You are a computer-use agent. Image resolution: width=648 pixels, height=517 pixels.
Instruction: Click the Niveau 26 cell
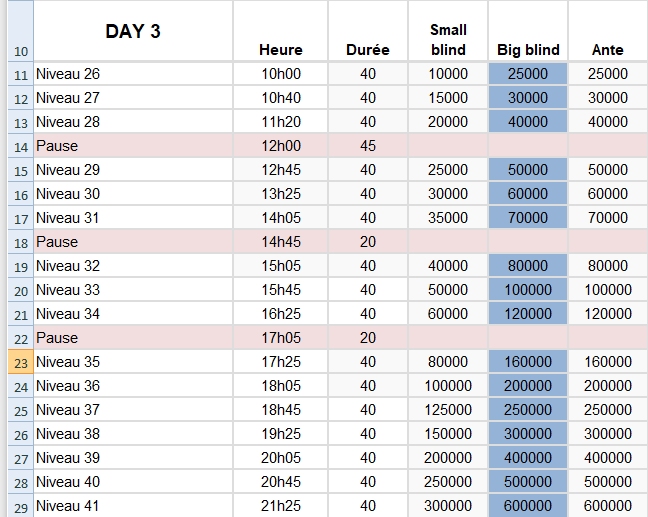click(133, 74)
